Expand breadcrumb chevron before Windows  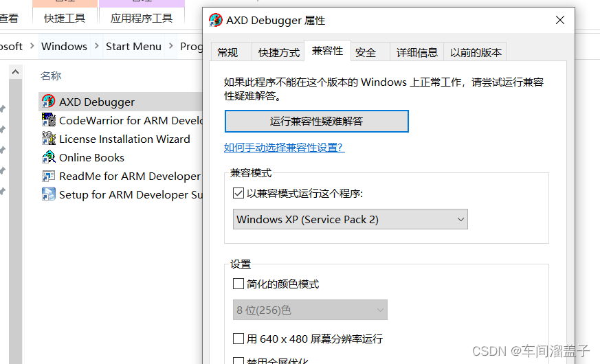coord(32,46)
